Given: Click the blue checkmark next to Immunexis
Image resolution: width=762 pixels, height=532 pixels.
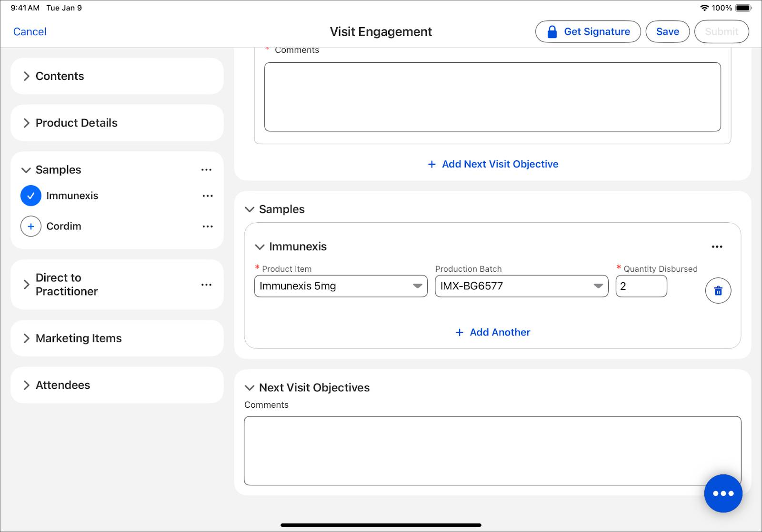Looking at the screenshot, I should [30, 195].
